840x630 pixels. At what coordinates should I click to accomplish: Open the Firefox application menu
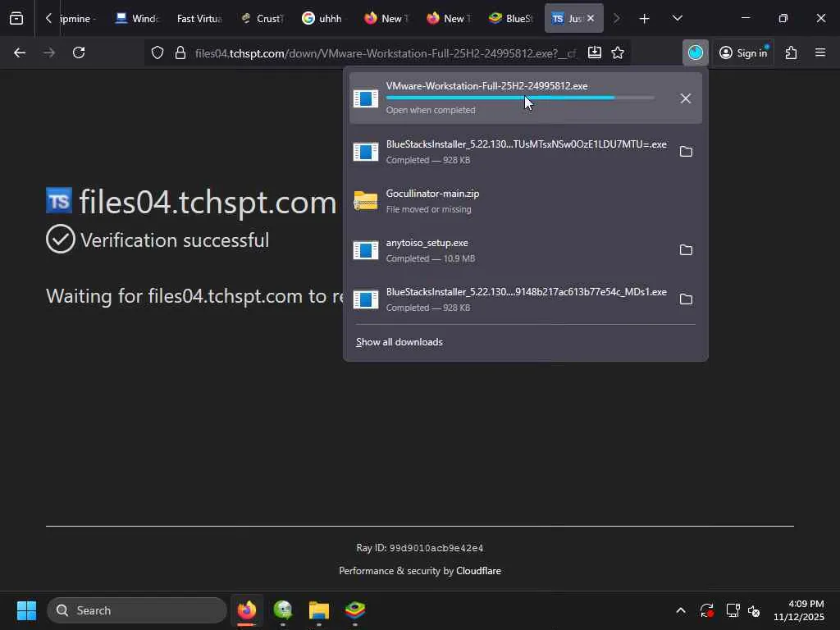coord(820,52)
